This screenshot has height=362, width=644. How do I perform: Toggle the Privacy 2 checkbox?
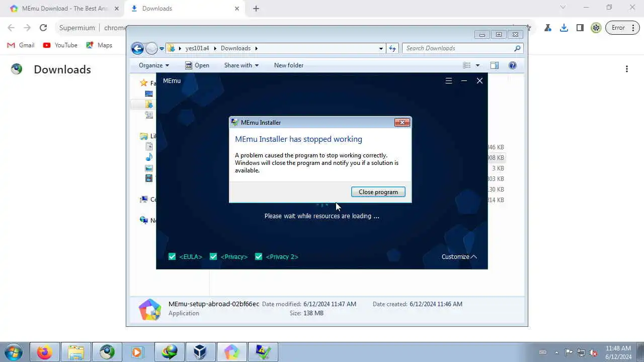click(x=259, y=256)
